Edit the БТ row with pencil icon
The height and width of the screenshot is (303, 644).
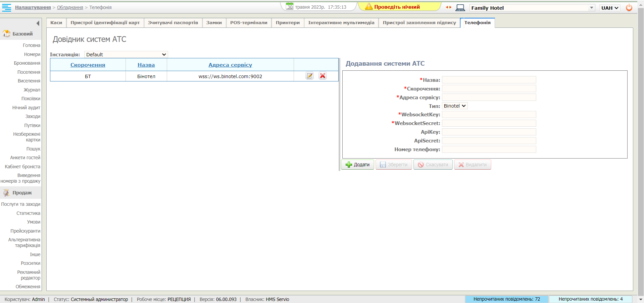[x=309, y=76]
